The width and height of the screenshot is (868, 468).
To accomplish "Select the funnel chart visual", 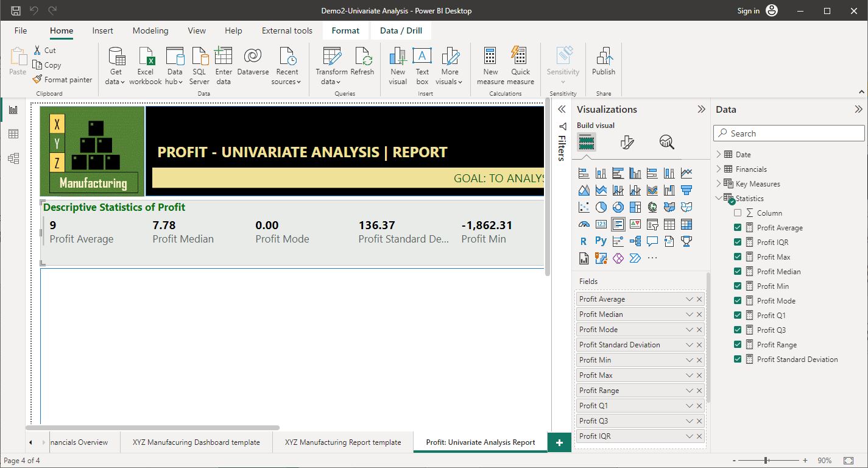I will coord(686,190).
